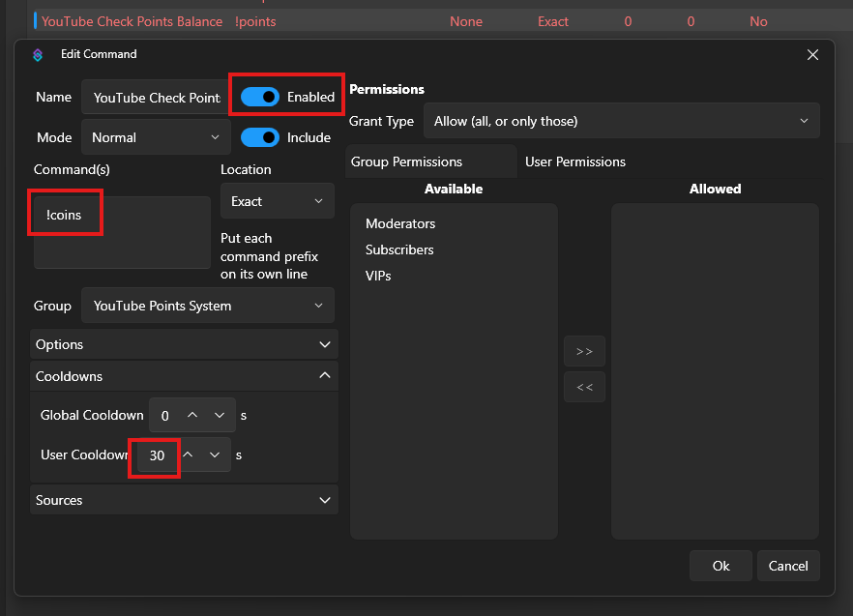Screen dimensions: 853x616
Task: Switch to the User Permissions tab
Action: tap(575, 161)
